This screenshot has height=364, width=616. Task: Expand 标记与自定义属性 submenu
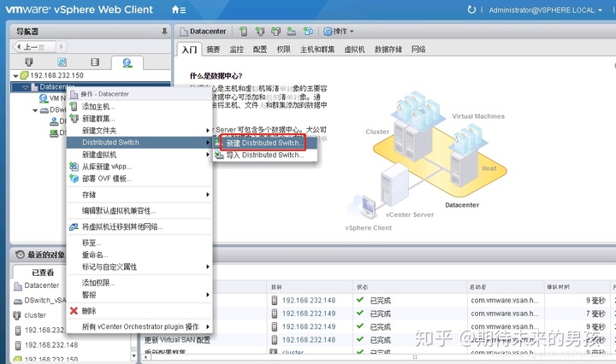point(139,267)
